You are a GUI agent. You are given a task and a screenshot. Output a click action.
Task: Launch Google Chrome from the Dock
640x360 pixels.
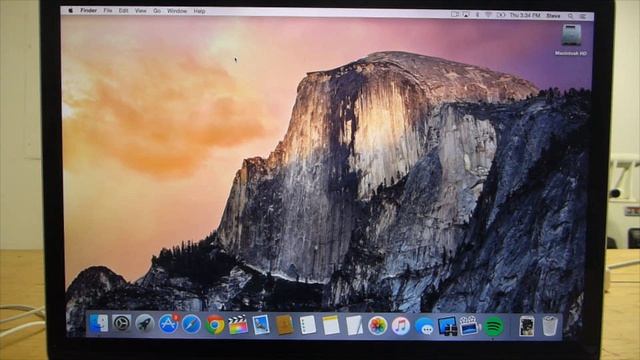coord(215,325)
